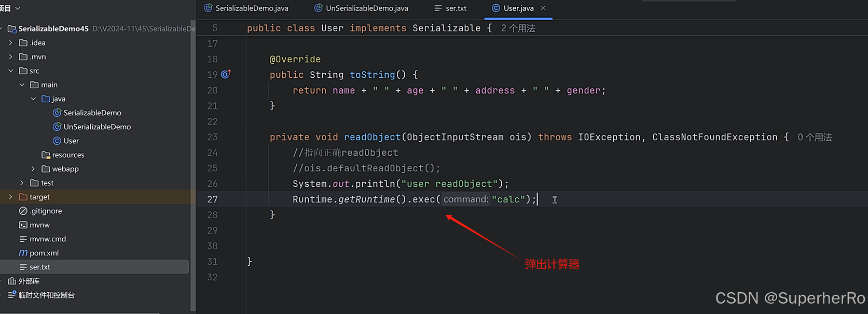This screenshot has width=868, height=314.
Task: Expand the webapp folder
Action: (x=33, y=169)
